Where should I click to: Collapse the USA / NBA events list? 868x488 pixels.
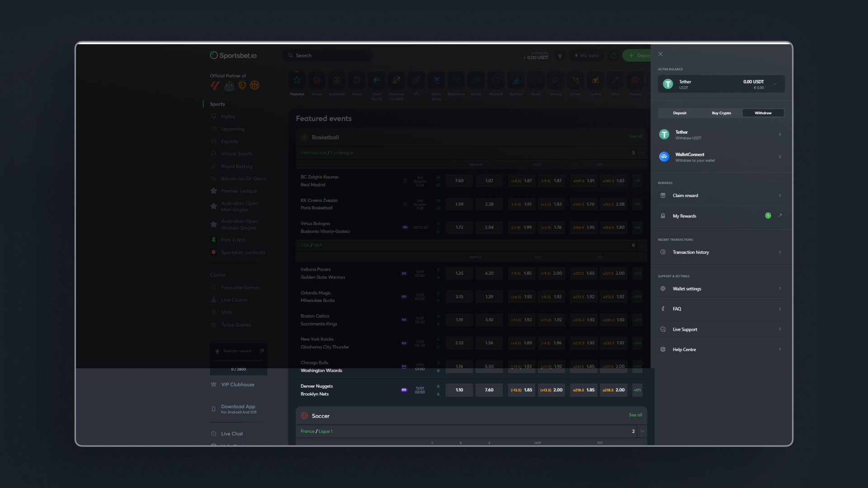pos(642,245)
